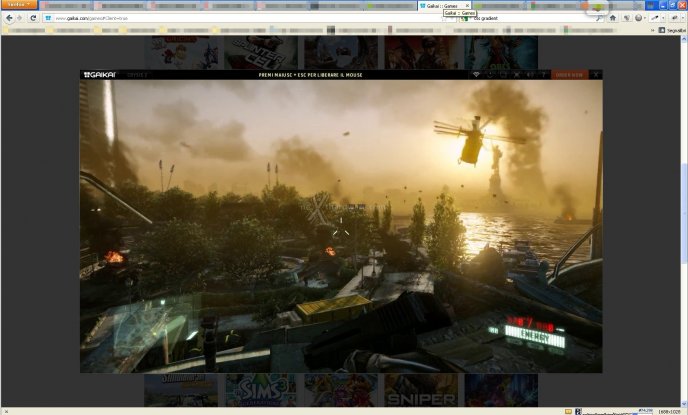Close the Gaikai :: Games tab
The width and height of the screenshot is (688, 415).
click(x=467, y=6)
